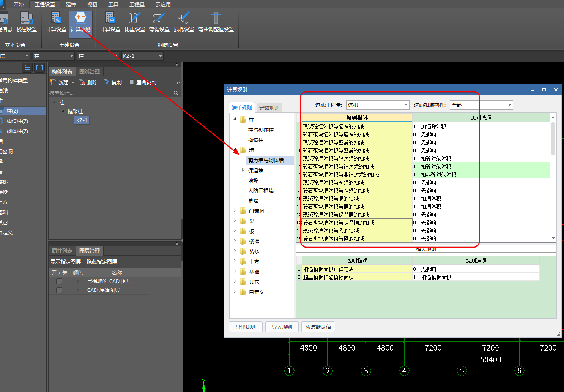Click the 导出规则 button
This screenshot has width=564, height=392.
coord(246,327)
